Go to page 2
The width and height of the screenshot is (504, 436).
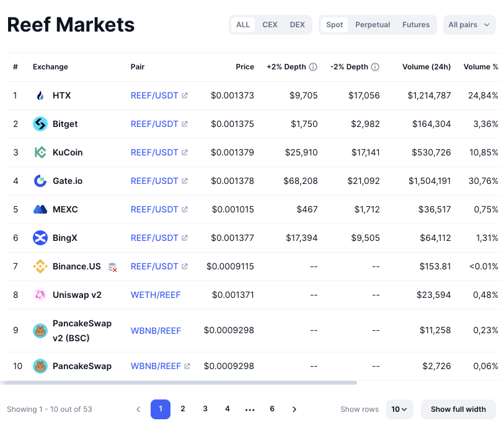point(183,409)
